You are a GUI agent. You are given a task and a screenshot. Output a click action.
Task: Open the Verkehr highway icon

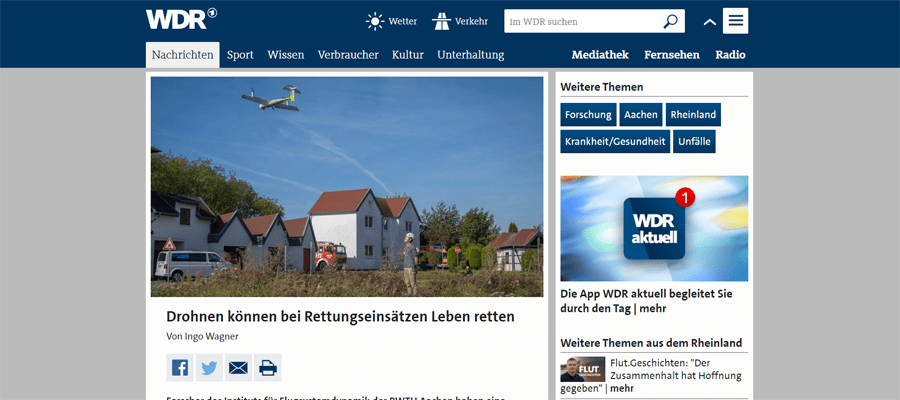click(x=441, y=21)
